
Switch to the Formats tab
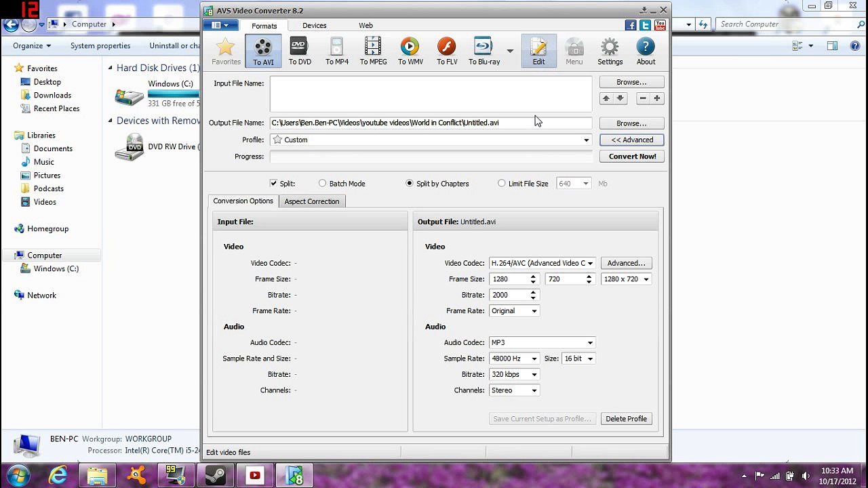[x=264, y=26]
